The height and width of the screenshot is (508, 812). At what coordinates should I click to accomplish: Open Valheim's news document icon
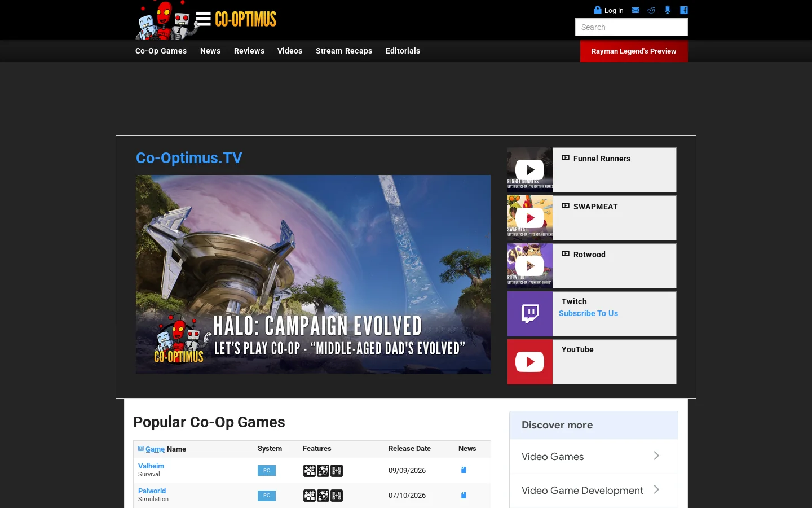(464, 470)
